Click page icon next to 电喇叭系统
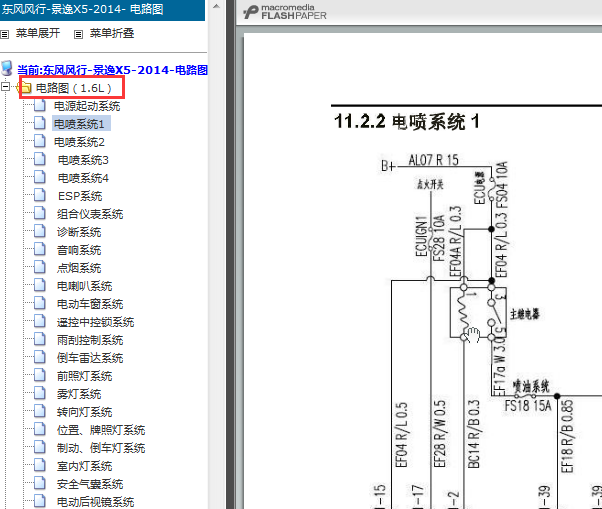602x509 pixels. click(40, 285)
